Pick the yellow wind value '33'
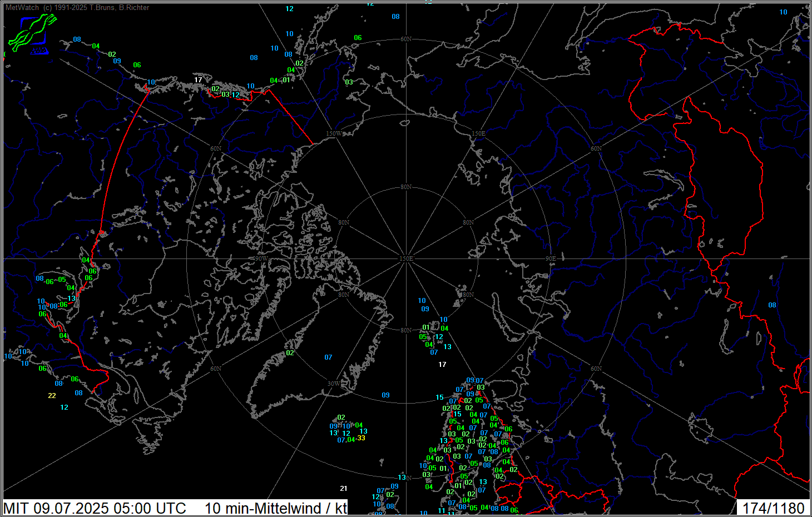Screen dimensions: 812x517 [x=361, y=438]
